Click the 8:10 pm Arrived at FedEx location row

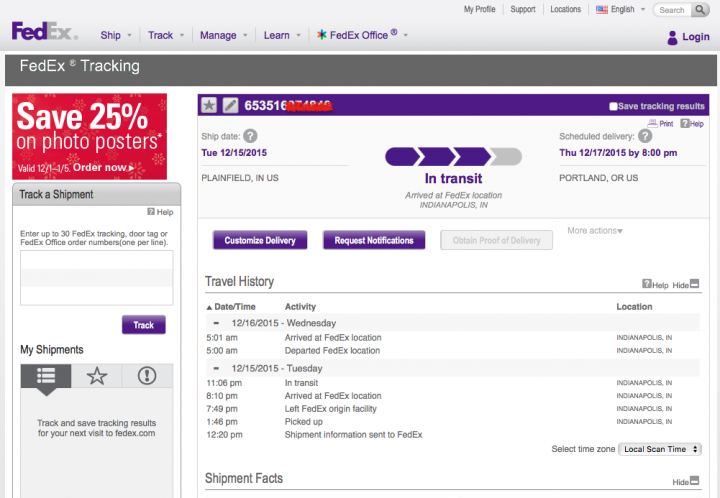point(453,396)
